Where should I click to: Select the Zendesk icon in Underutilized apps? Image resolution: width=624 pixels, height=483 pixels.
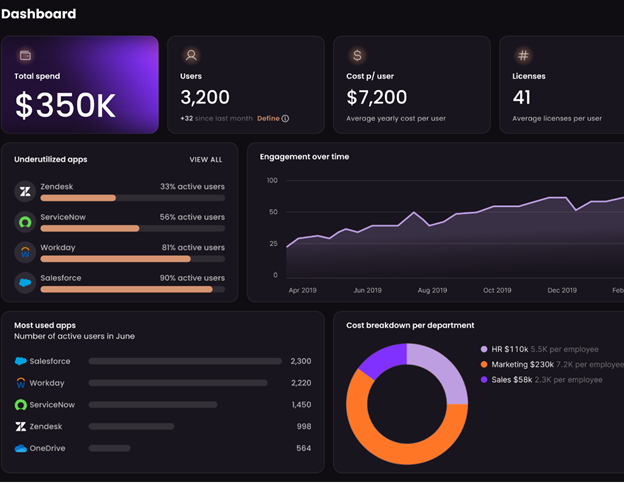[x=25, y=191]
